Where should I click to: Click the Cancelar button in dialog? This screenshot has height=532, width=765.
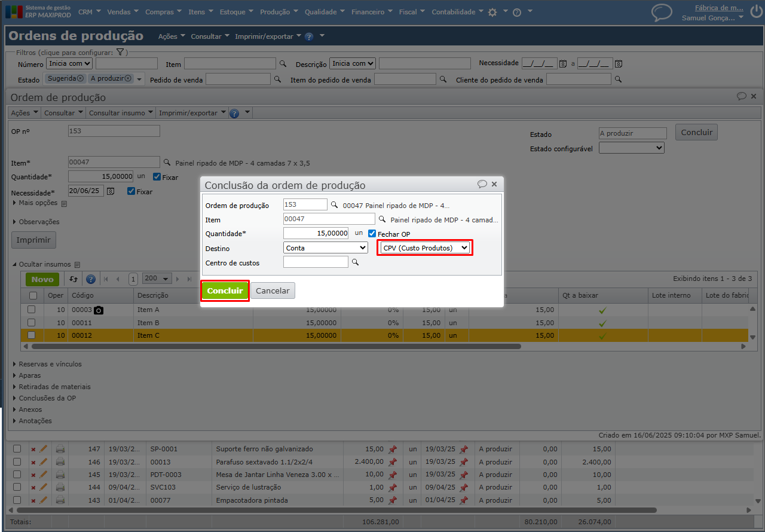(273, 291)
